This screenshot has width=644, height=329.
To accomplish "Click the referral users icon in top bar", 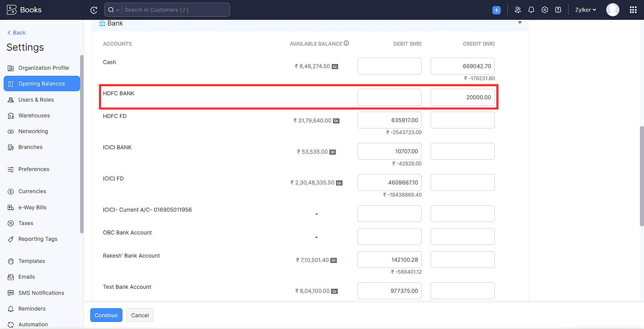I will pyautogui.click(x=518, y=10).
